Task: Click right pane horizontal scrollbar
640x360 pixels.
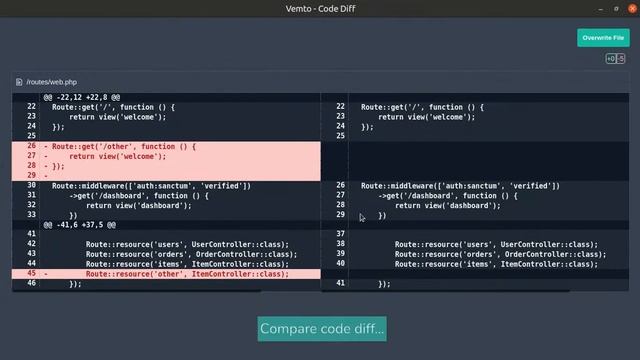Action: (x=446, y=291)
